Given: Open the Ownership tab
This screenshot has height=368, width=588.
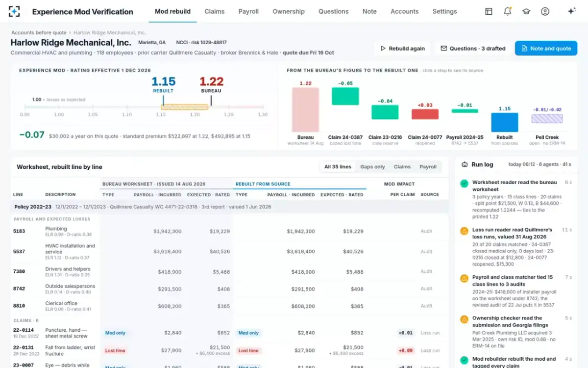Looking at the screenshot, I should (x=289, y=11).
